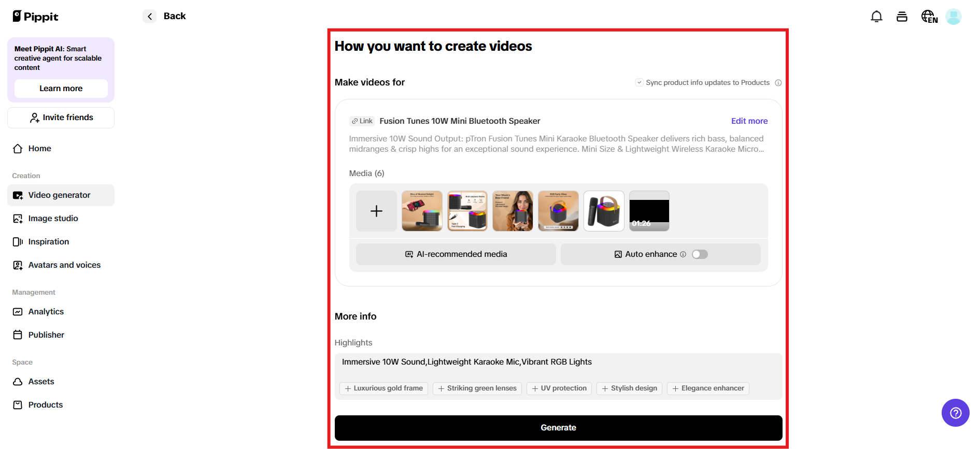Image resolution: width=980 pixels, height=449 pixels.
Task: Select the fourth RGB speaker media thumbnail
Action: pos(558,211)
